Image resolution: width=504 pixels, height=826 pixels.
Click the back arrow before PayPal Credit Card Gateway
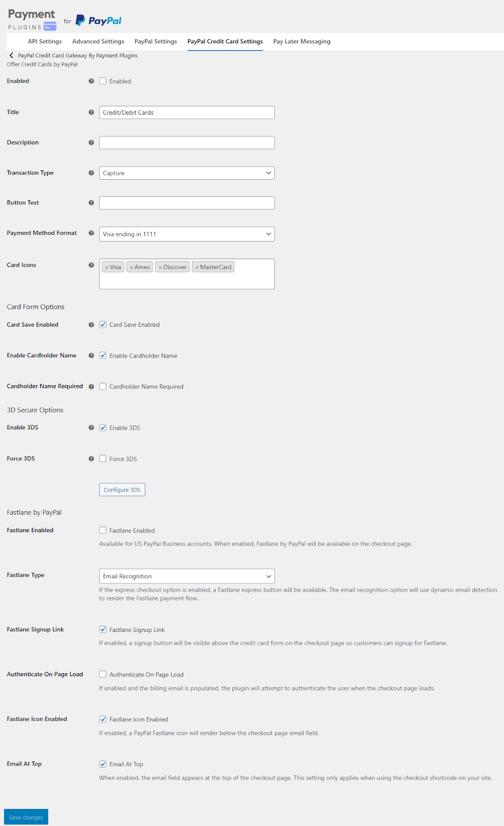(x=11, y=55)
